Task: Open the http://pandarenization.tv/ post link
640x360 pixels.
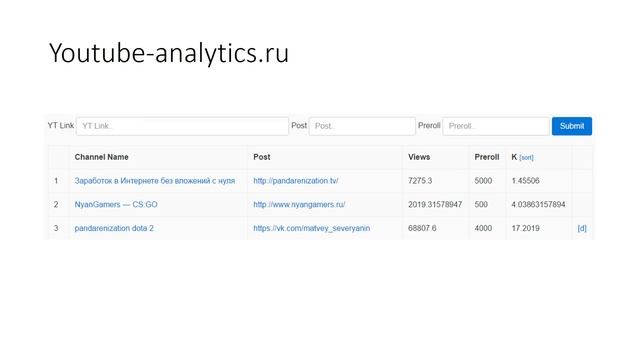Action: click(x=296, y=181)
